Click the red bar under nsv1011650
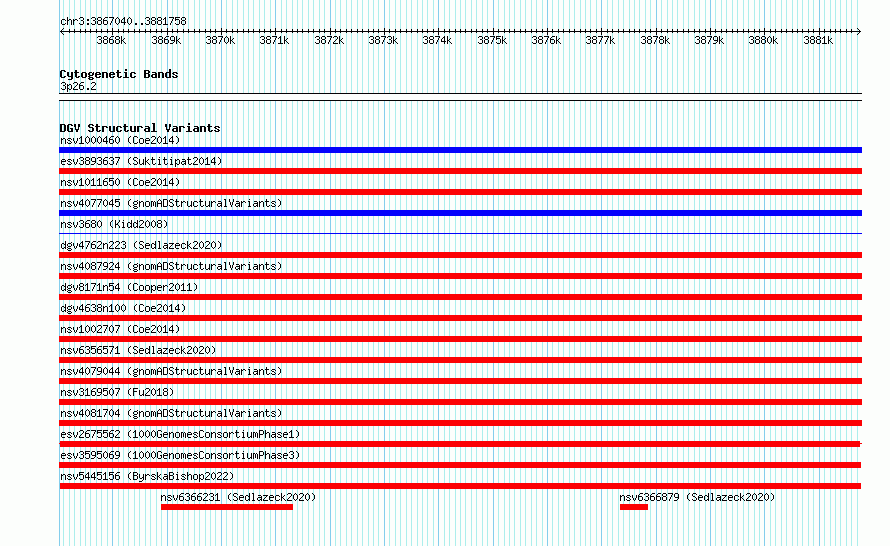 pos(460,192)
